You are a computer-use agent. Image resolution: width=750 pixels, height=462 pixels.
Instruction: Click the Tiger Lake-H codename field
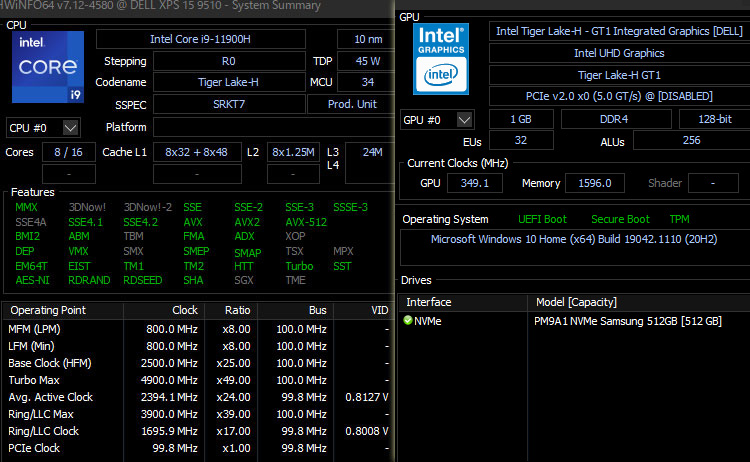click(200, 82)
